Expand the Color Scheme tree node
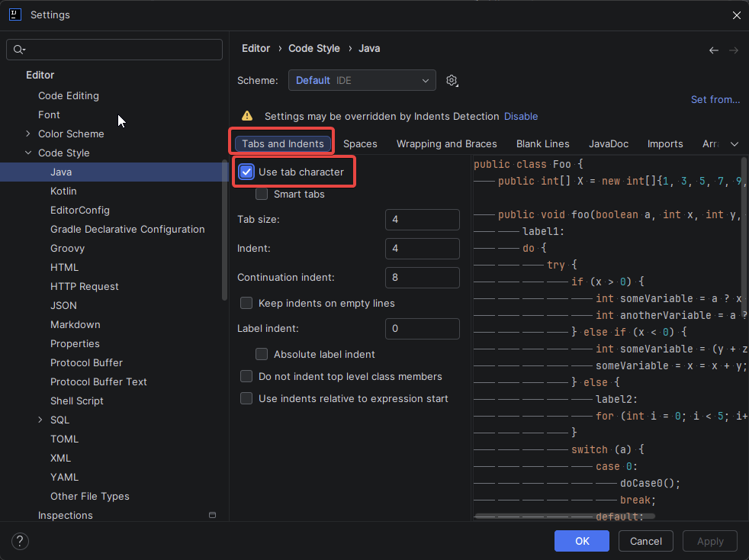The width and height of the screenshot is (749, 560). (29, 134)
